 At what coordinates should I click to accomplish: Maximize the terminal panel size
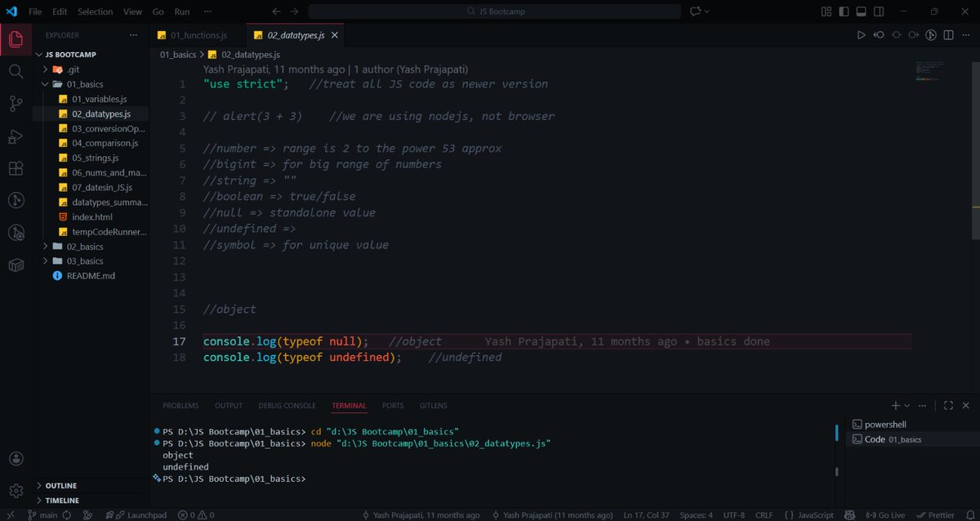(x=948, y=405)
